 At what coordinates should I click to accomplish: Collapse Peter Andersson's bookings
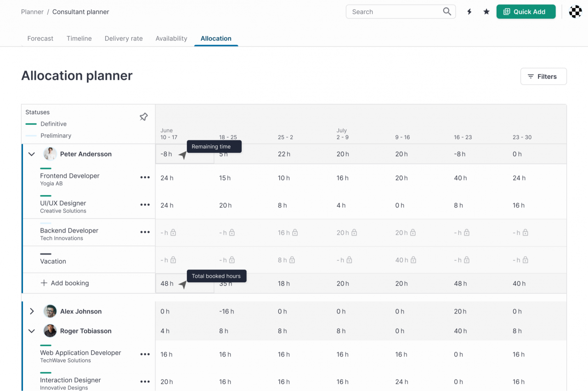(32, 154)
